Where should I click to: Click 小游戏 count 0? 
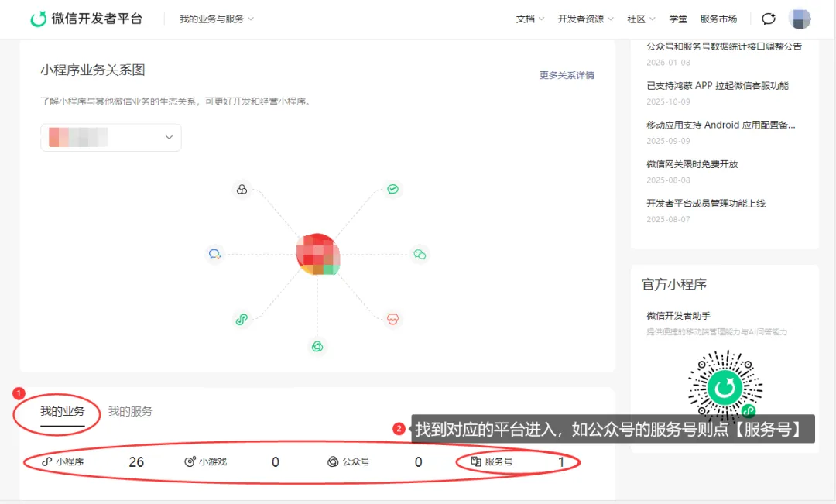276,462
